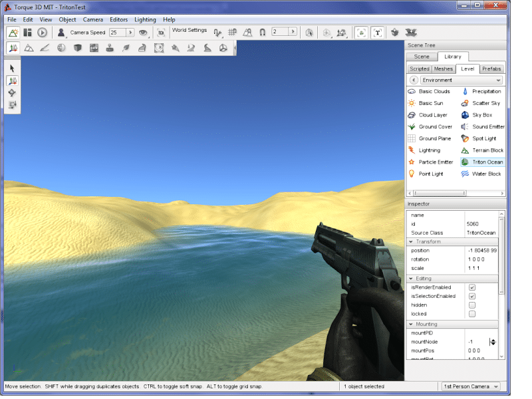Click the camera type person icon
Screen dimensions: 532x399
coord(61,33)
